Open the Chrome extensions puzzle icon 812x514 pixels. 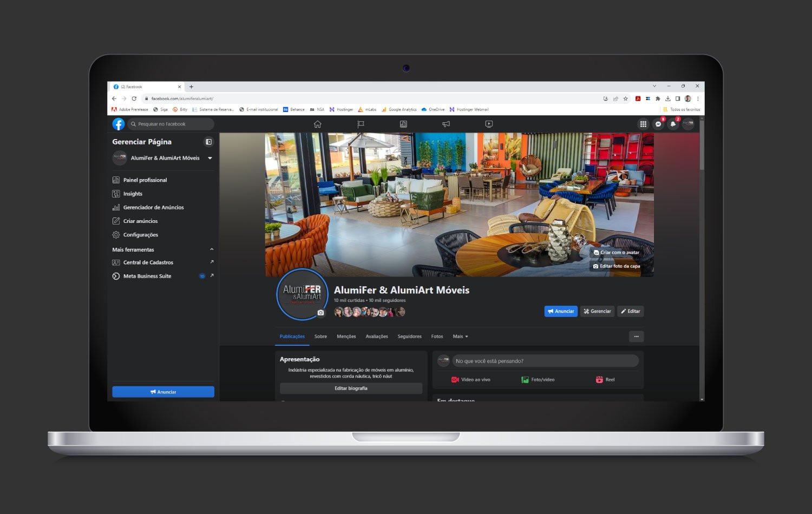pos(658,98)
